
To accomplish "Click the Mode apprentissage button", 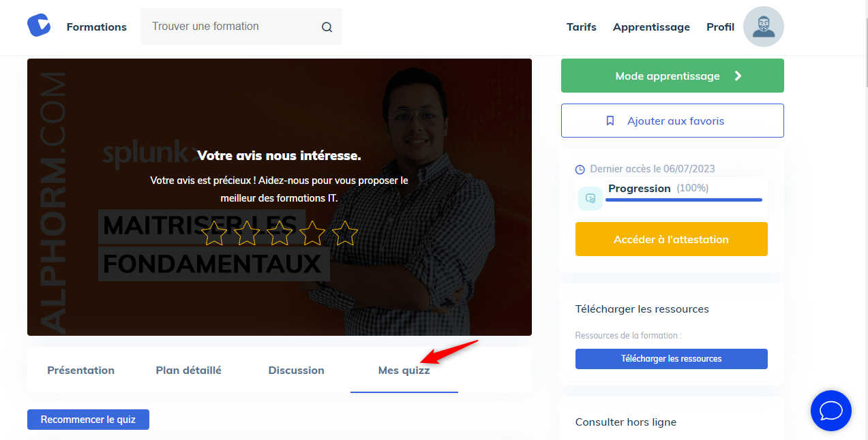I will coord(672,76).
